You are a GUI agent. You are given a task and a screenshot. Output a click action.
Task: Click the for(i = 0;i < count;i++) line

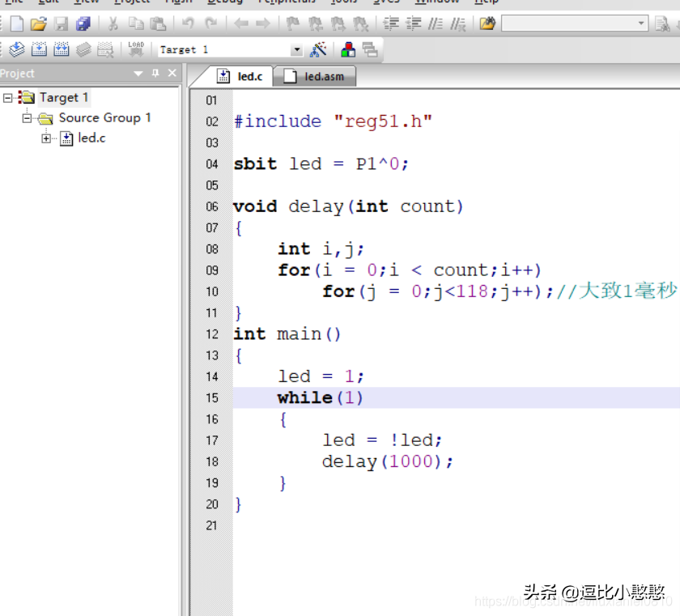410,270
